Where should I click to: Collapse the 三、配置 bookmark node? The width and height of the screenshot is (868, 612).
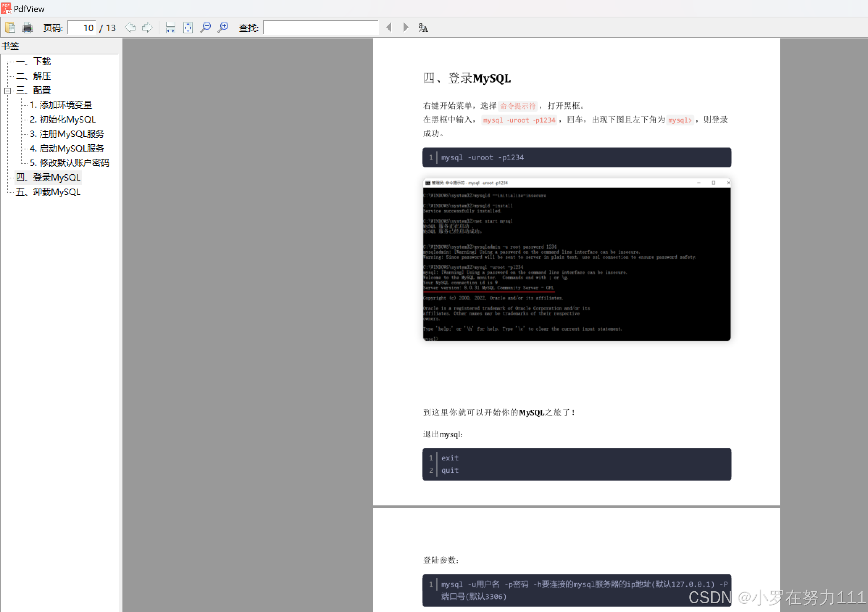tap(7, 91)
